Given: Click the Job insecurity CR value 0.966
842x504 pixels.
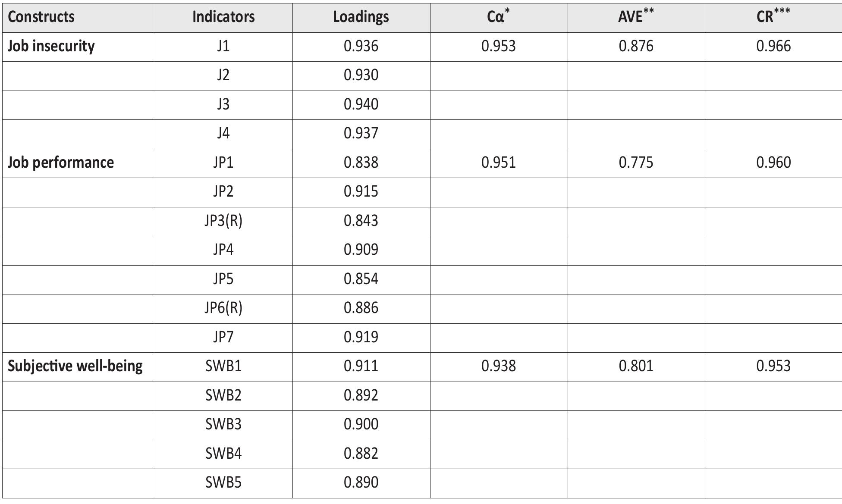Looking at the screenshot, I should (773, 46).
